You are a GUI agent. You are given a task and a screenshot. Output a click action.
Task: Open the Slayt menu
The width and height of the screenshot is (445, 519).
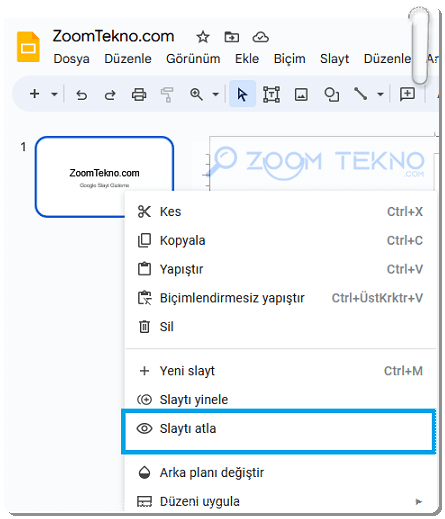(334, 59)
